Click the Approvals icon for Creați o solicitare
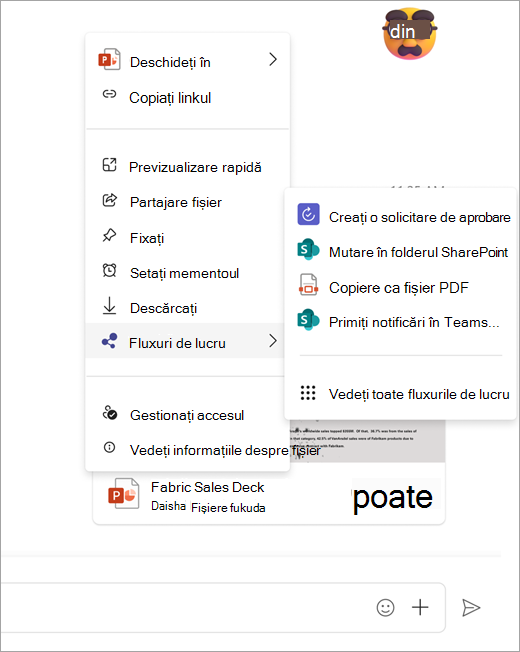Screen dimensions: 520x652 [x=308, y=214]
